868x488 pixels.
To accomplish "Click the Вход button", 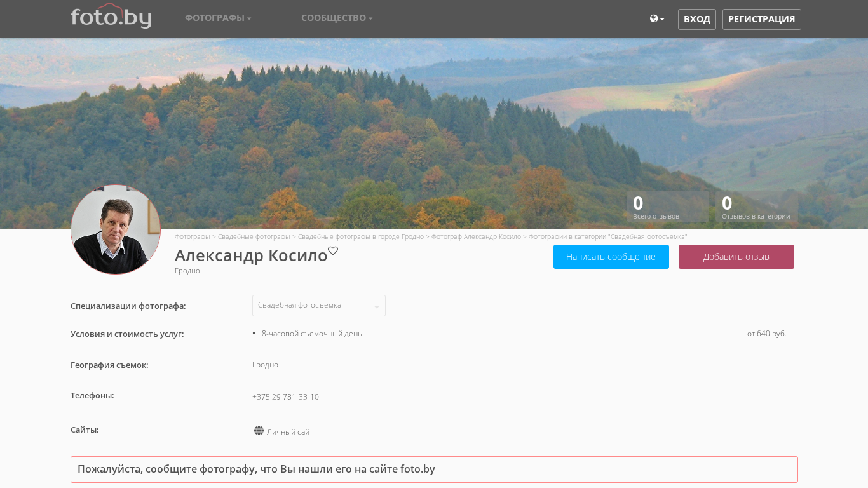I will 697,19.
